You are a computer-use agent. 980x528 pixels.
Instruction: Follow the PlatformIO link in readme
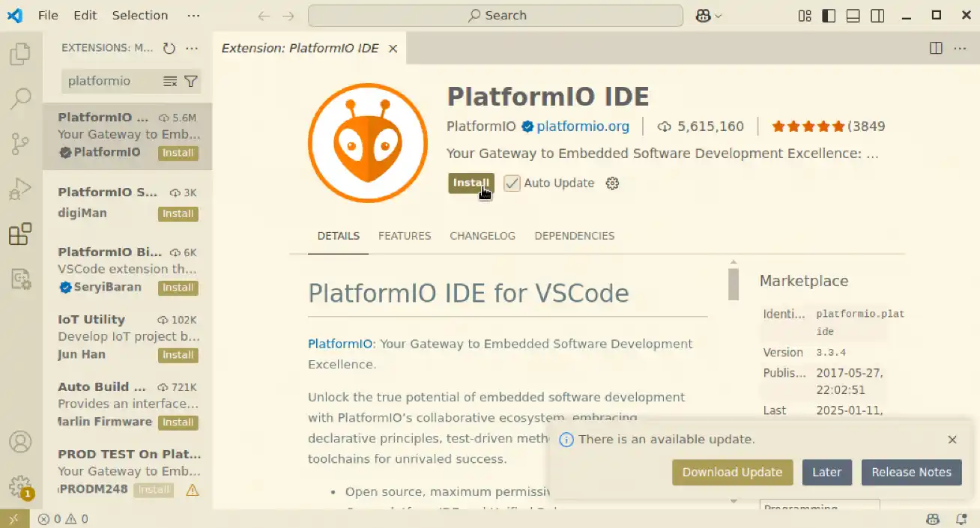(x=340, y=344)
